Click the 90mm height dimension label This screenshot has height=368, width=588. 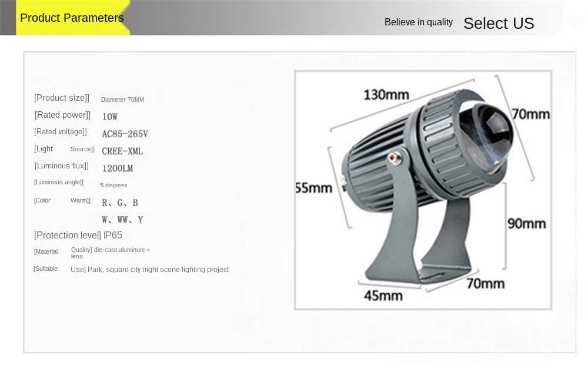pyautogui.click(x=526, y=224)
